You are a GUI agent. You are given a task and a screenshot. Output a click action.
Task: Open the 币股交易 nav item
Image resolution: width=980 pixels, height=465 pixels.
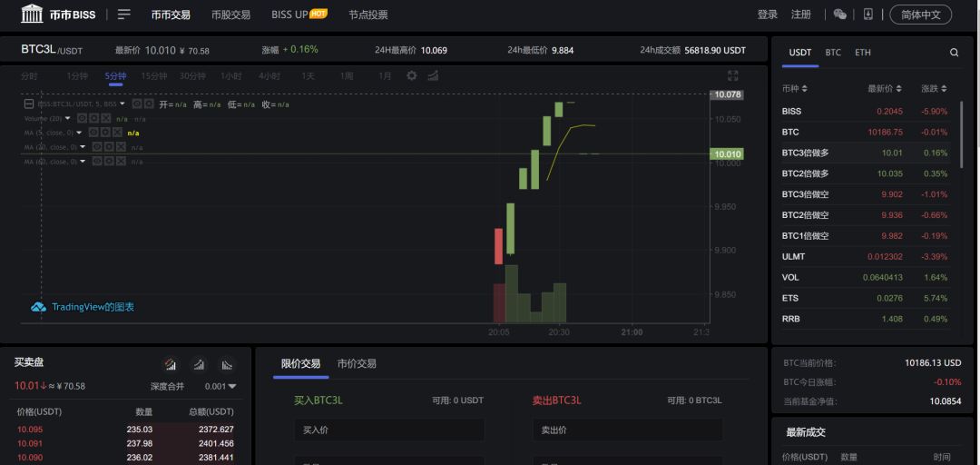230,15
